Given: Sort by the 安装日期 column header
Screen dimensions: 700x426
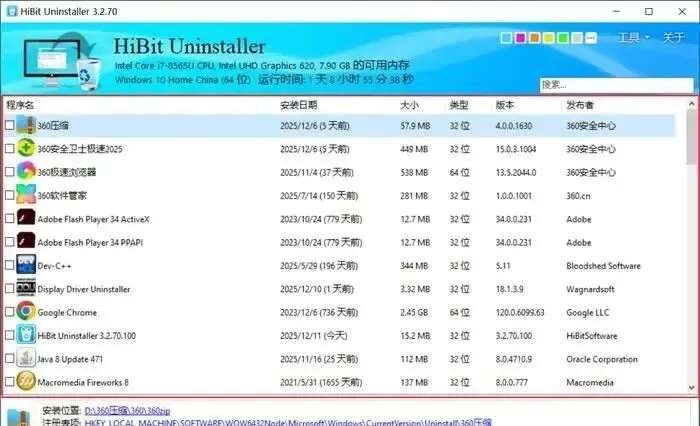Looking at the screenshot, I should tap(299, 105).
